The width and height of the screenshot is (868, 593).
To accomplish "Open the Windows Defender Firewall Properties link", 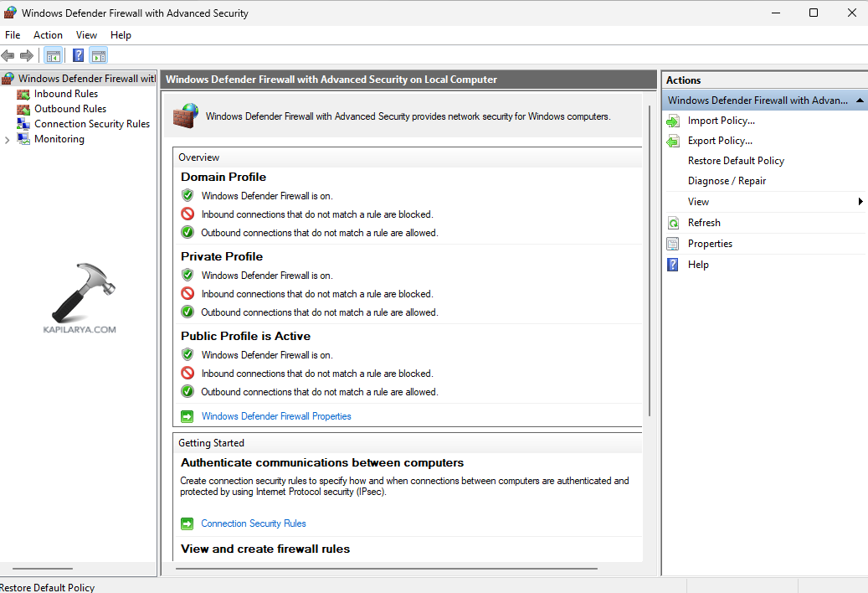I will 276,416.
